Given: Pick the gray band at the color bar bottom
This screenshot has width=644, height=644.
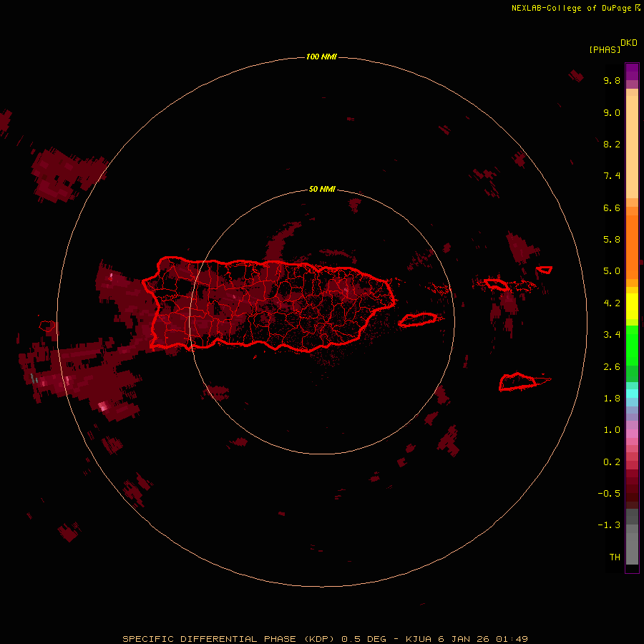Looking at the screenshot, I should pos(632,545).
